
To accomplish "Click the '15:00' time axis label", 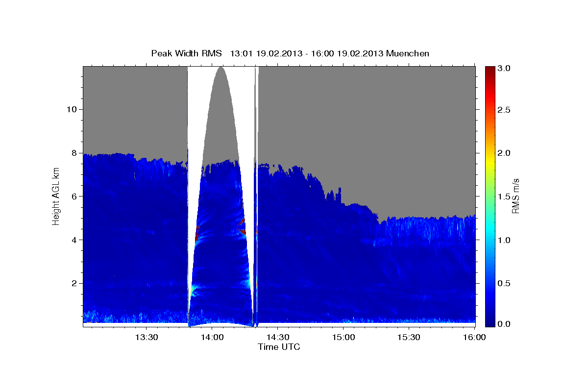I will (x=343, y=337).
